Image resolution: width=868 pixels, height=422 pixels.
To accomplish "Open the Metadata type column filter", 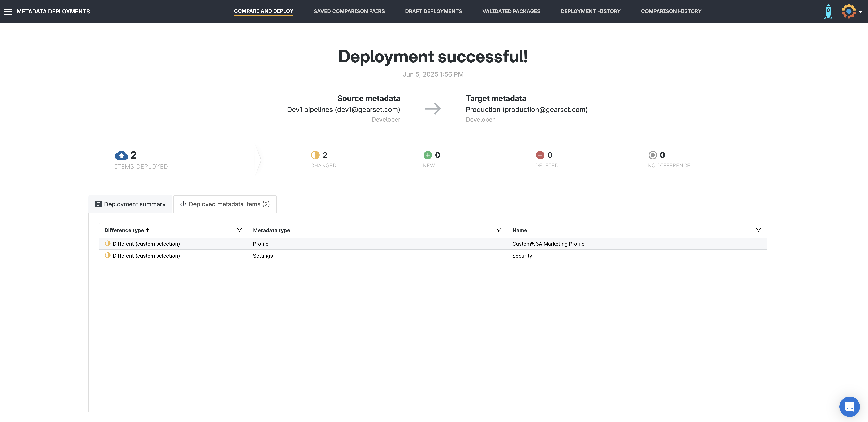I will 499,230.
